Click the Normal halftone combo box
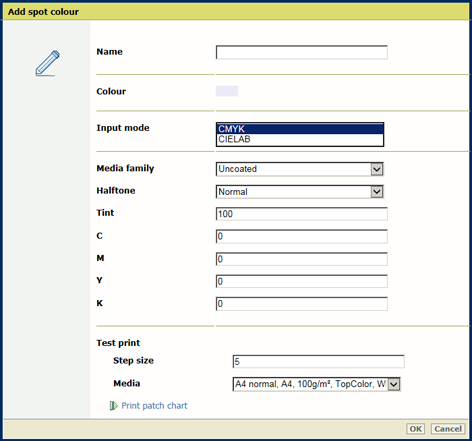 pos(300,192)
